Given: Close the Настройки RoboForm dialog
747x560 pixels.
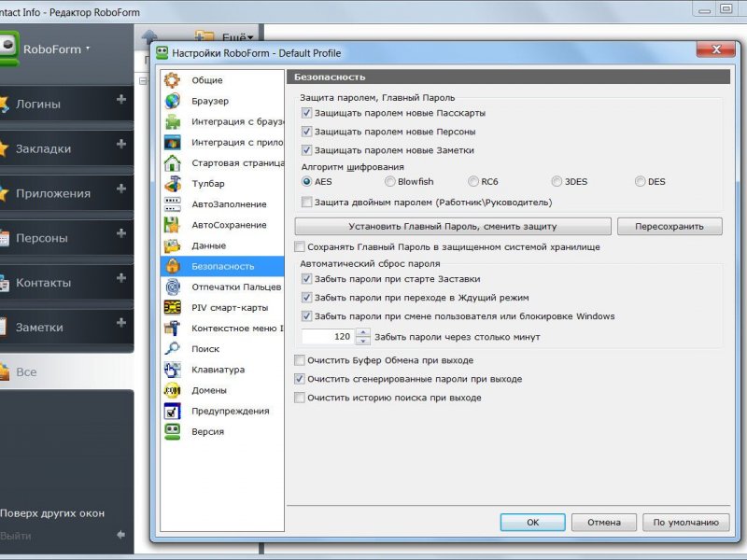Looking at the screenshot, I should [x=716, y=49].
